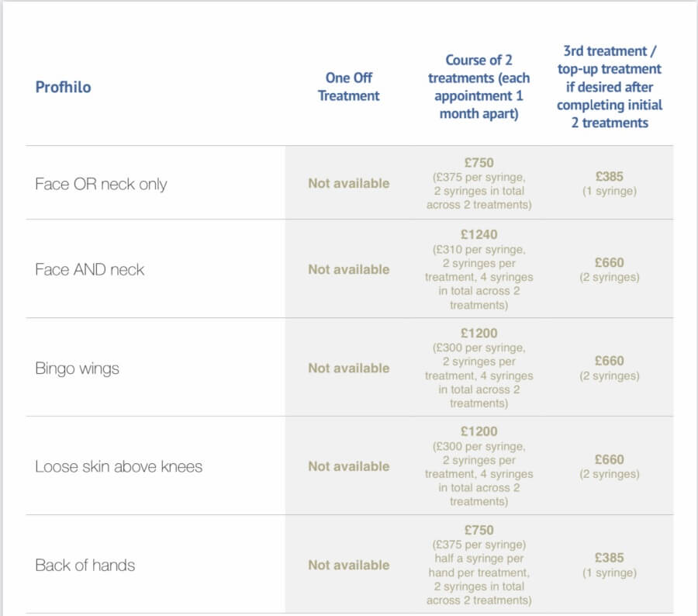Screen dimensions: 698x616
Task: Click the £385 top-up for Back of hands
Action: coord(610,558)
